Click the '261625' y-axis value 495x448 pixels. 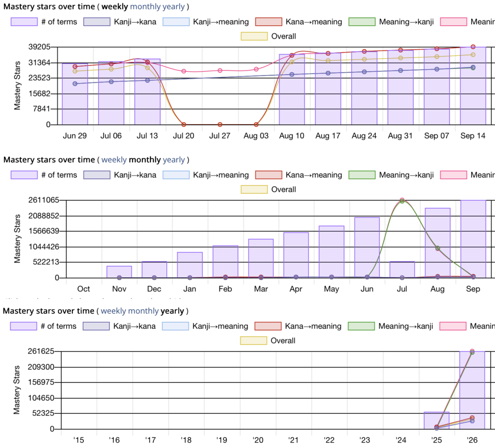coord(41,351)
